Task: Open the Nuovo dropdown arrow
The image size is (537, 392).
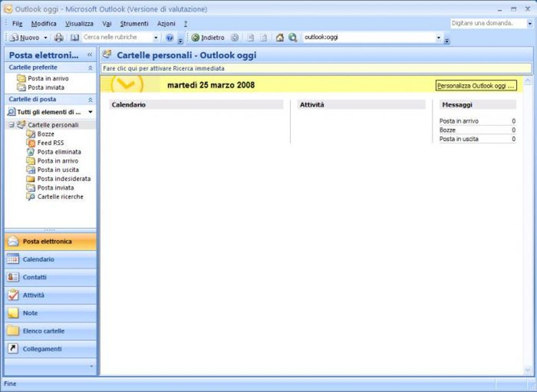Action: [46, 38]
